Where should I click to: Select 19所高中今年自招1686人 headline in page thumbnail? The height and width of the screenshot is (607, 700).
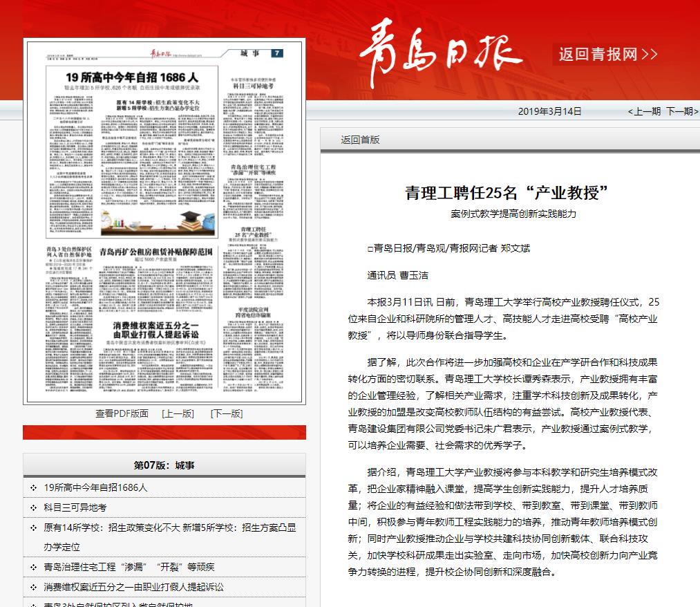click(x=132, y=77)
